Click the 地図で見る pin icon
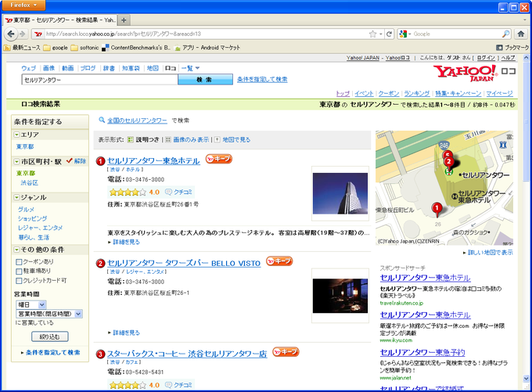The width and height of the screenshot is (532, 392). coord(217,139)
